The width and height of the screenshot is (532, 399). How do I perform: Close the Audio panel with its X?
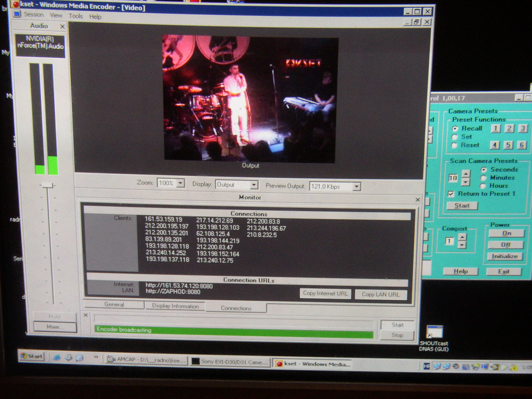(x=62, y=27)
